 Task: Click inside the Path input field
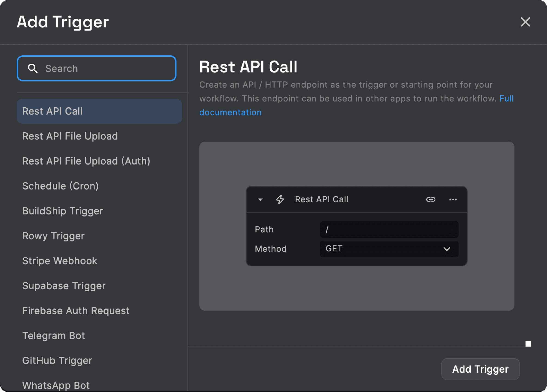pyautogui.click(x=389, y=230)
